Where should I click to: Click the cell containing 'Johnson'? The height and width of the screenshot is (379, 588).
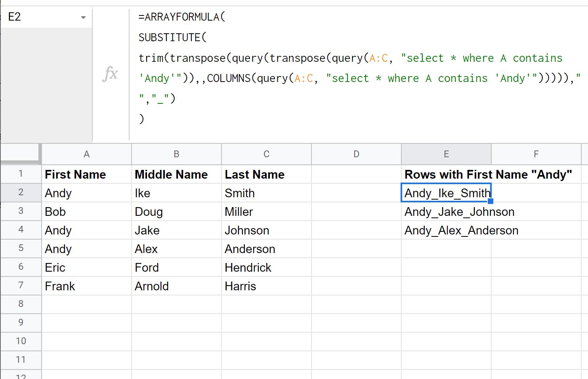(266, 230)
